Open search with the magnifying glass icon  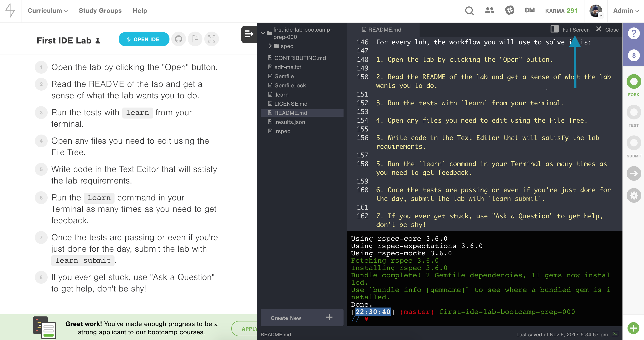click(x=469, y=11)
